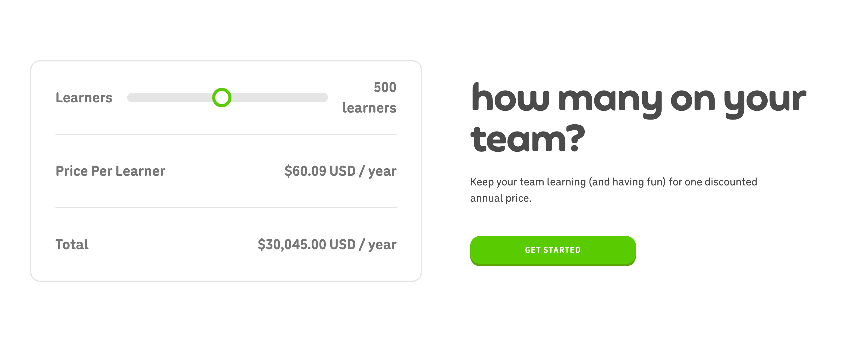
Task: Click the Price Per Learner label
Action: 111,171
